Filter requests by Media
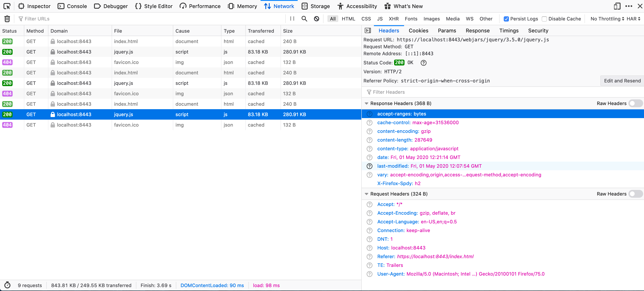Image resolution: width=644 pixels, height=291 pixels. (x=452, y=19)
